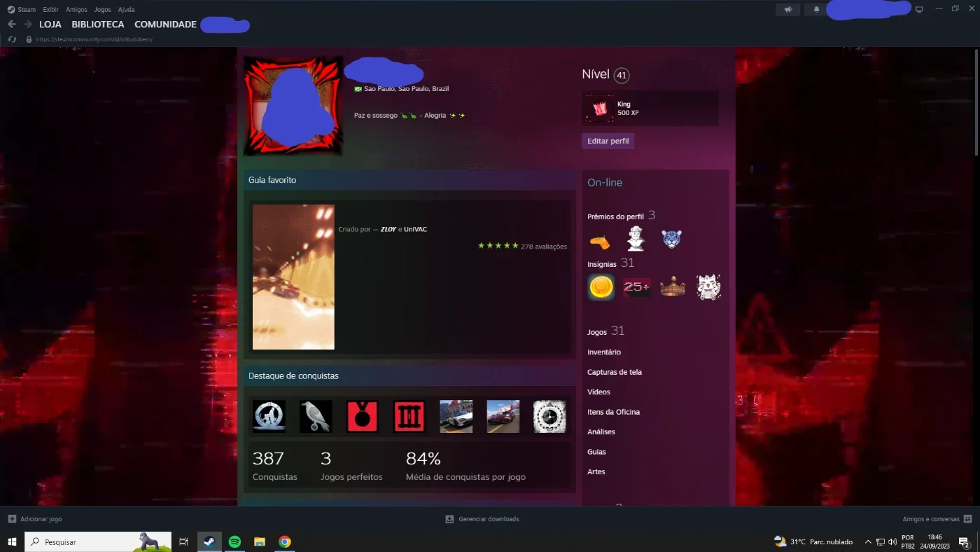Click the Steam icon in the taskbar

pyautogui.click(x=209, y=541)
